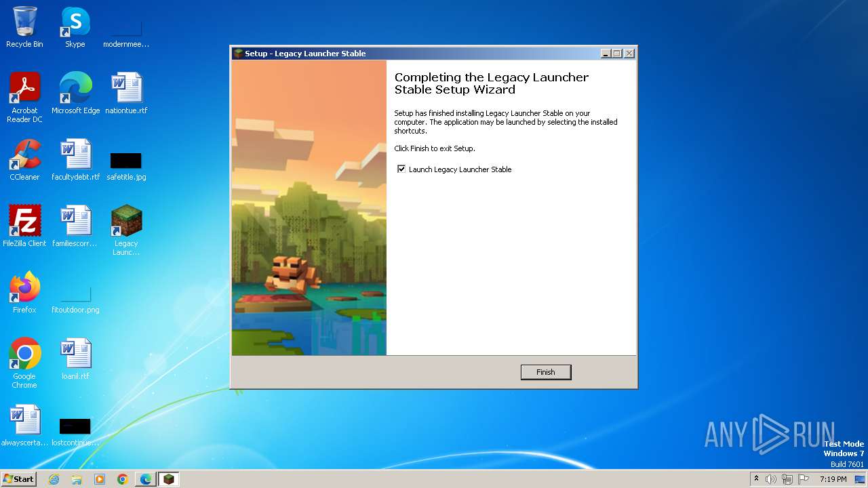Open network status tray icon
Viewport: 868px width, 488px height.
pos(787,479)
